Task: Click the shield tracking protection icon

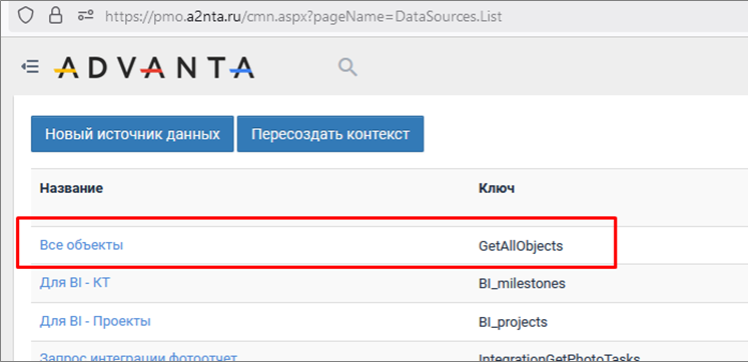Action: 26,16
